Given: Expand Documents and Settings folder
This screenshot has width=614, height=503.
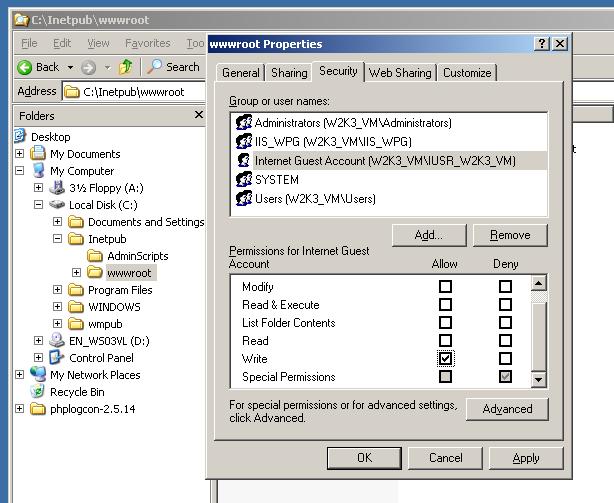Looking at the screenshot, I should (x=58, y=222).
